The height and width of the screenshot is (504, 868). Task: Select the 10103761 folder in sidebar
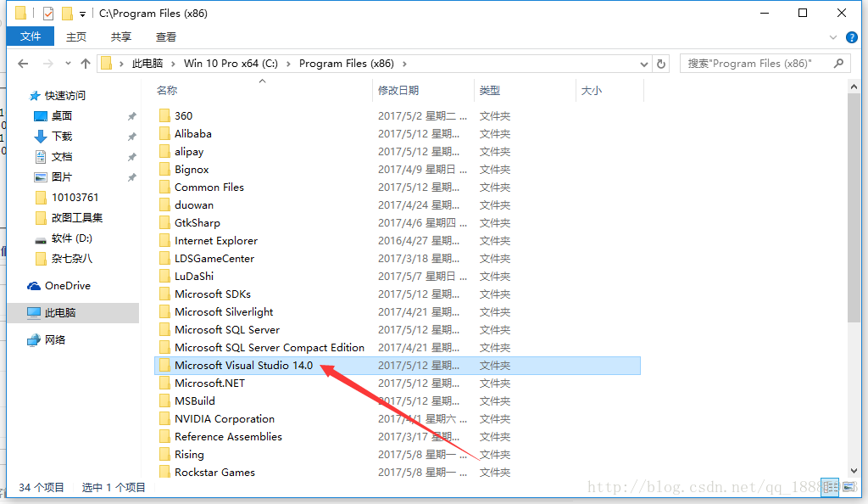[75, 198]
